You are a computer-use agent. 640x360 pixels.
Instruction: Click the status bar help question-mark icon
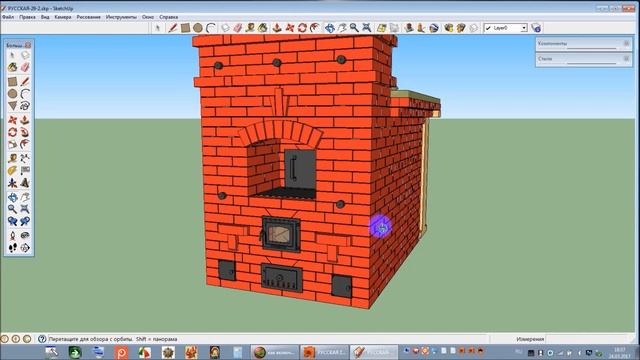[42, 339]
